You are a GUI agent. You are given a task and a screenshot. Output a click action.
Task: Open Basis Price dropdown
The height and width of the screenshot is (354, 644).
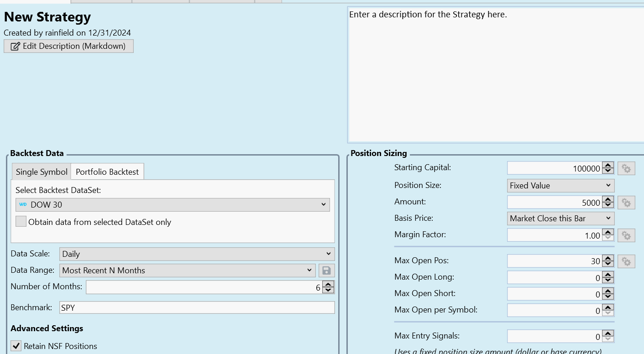pos(560,219)
